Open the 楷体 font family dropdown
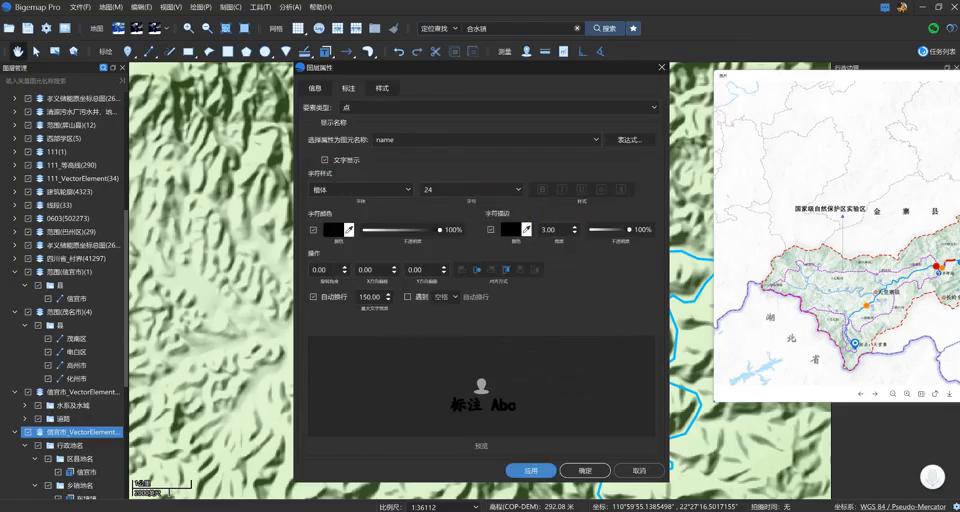Image resolution: width=960 pixels, height=512 pixels. click(x=360, y=189)
